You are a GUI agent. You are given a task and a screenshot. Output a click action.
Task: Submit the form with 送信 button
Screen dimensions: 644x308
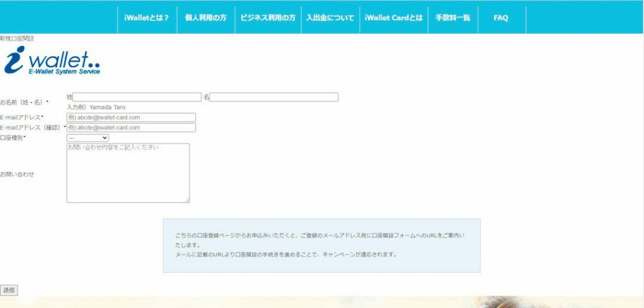[9, 290]
